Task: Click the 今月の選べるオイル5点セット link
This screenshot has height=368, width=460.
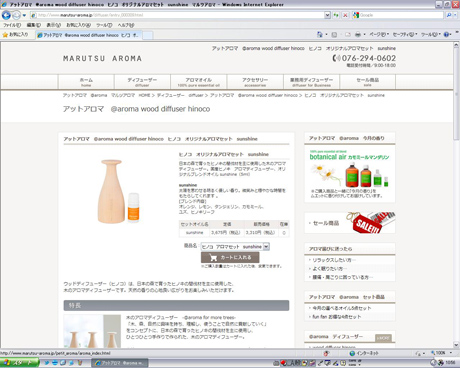Action: click(342, 308)
